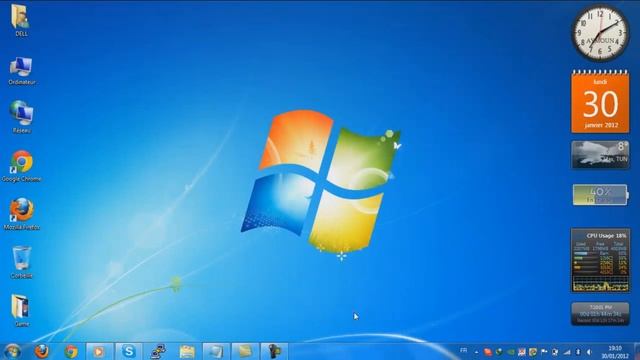
Task: Click the CPU Usage meter gadget
Action: click(600, 260)
